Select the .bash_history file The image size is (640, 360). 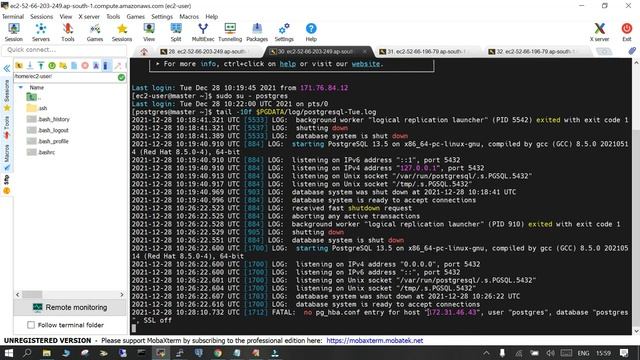[x=48, y=119]
